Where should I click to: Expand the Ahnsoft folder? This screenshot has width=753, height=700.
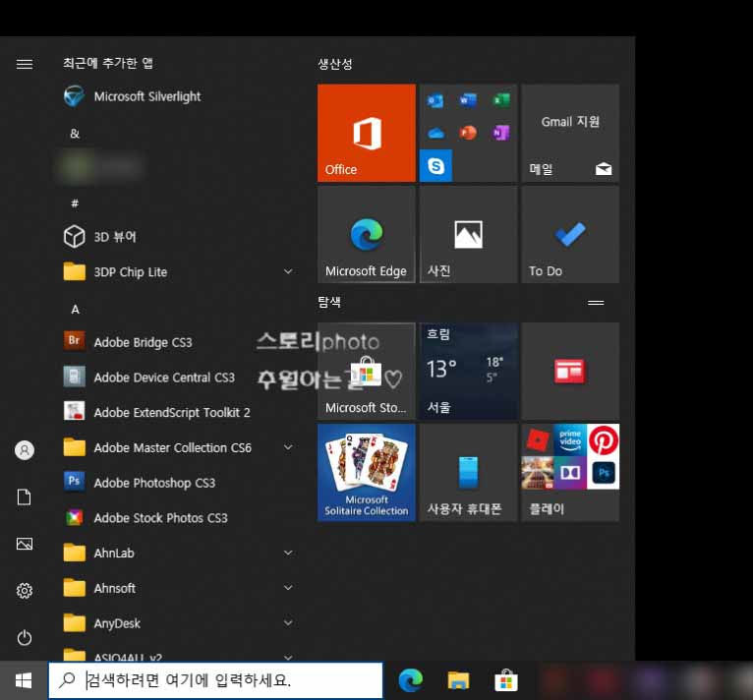[288, 588]
